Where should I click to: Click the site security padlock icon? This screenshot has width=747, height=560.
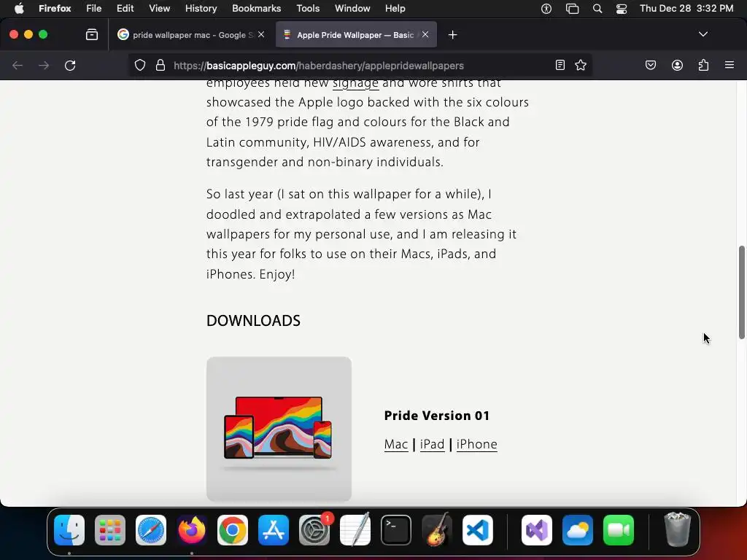tap(160, 65)
